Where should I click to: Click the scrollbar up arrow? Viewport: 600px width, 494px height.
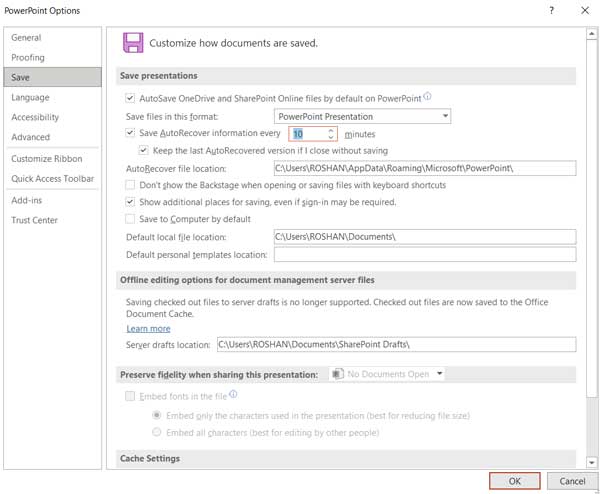click(x=592, y=34)
